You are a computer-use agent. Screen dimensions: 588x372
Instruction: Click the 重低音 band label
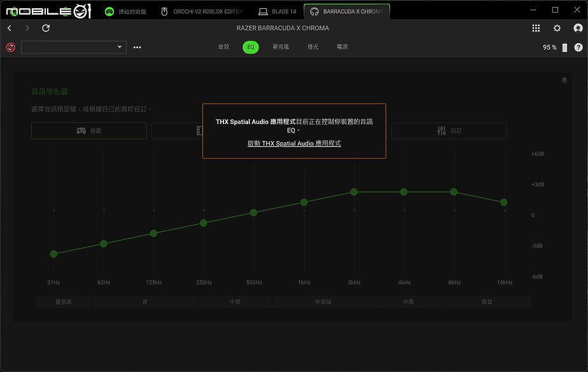point(64,301)
